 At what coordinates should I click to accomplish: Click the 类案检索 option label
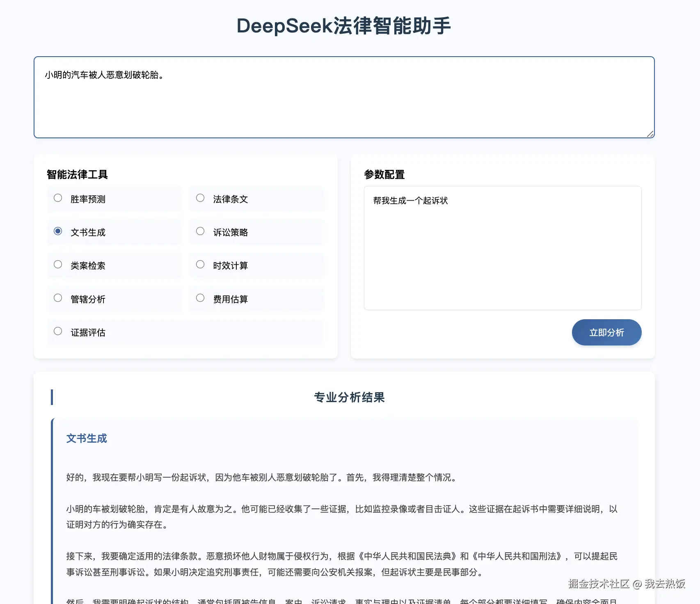[x=88, y=266]
